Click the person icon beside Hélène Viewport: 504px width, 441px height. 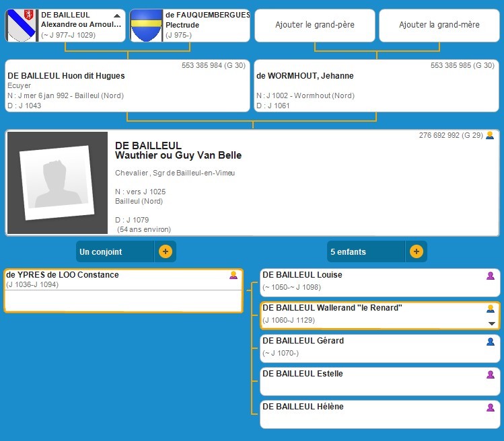(491, 407)
